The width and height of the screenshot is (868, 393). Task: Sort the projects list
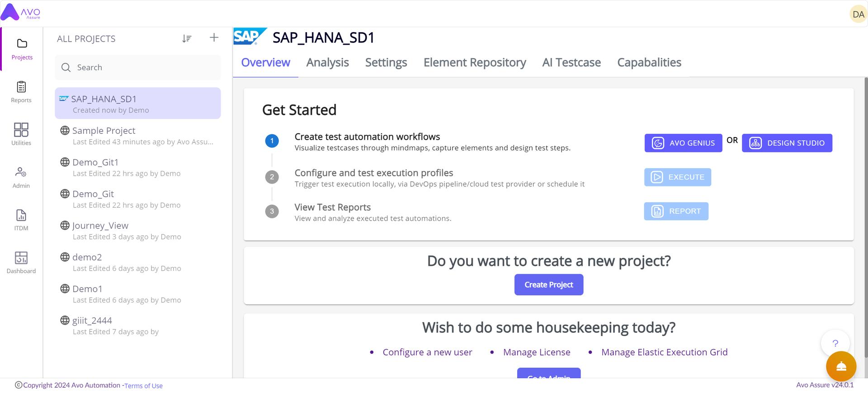tap(187, 38)
